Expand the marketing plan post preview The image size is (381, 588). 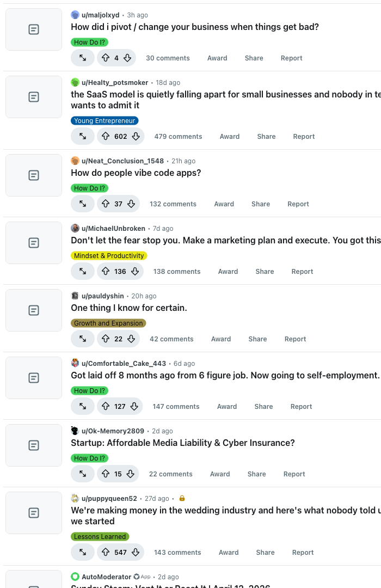82,271
